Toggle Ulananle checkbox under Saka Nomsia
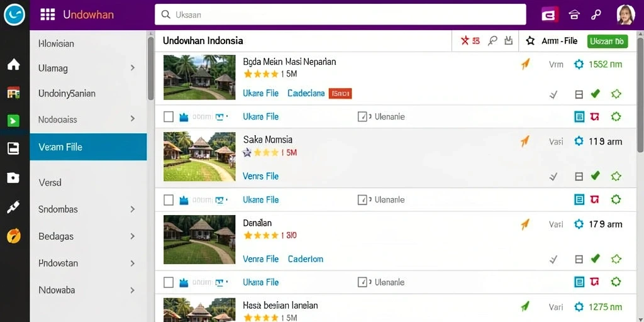The width and height of the screenshot is (644, 322). pos(362,199)
